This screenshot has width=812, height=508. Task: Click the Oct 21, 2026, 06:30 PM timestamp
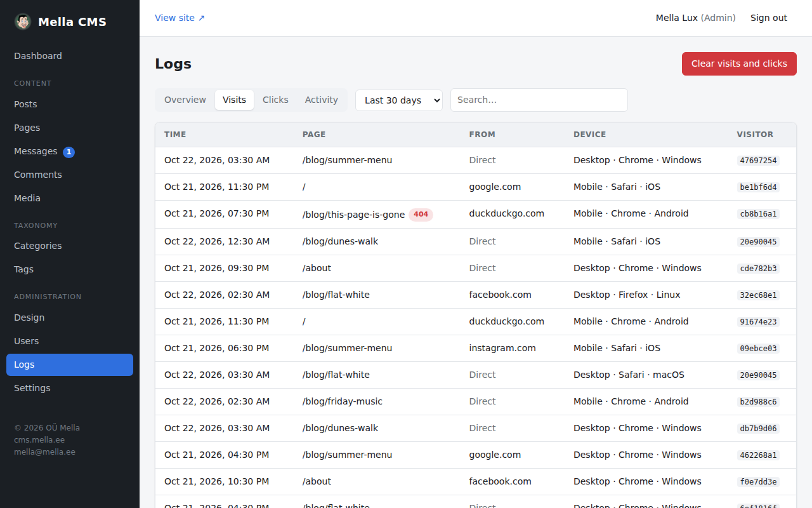tap(216, 348)
